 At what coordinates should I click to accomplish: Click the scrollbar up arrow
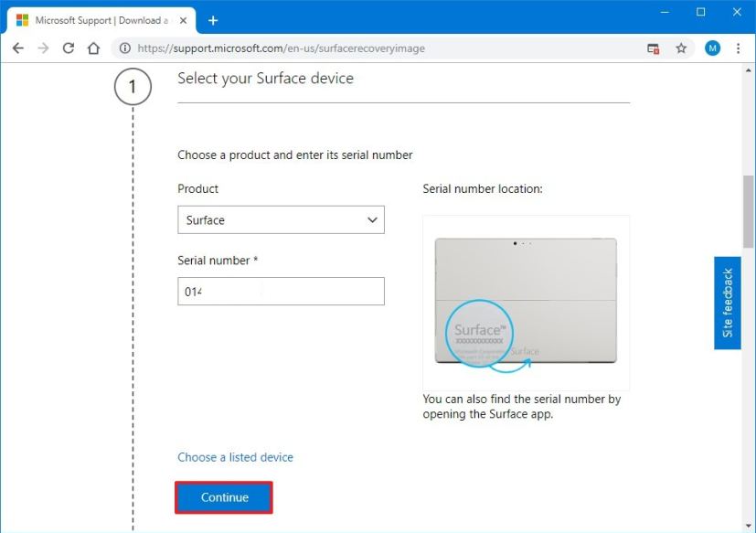pos(749,70)
